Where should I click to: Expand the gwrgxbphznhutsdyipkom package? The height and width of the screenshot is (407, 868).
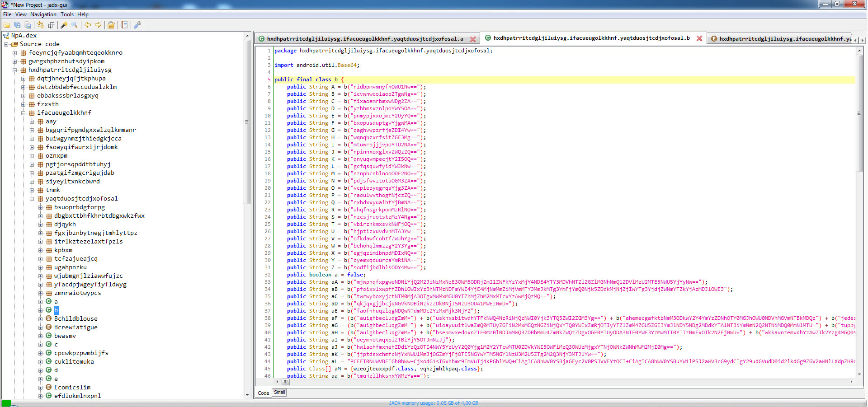14,61
